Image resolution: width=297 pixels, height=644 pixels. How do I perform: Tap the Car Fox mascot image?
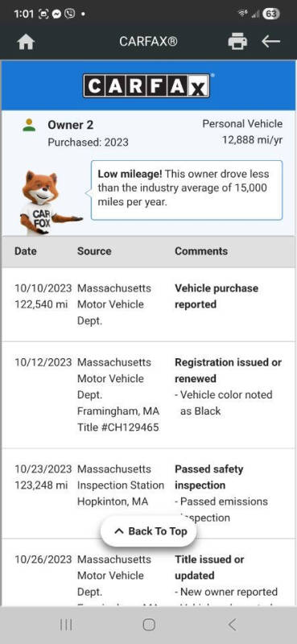point(46,202)
